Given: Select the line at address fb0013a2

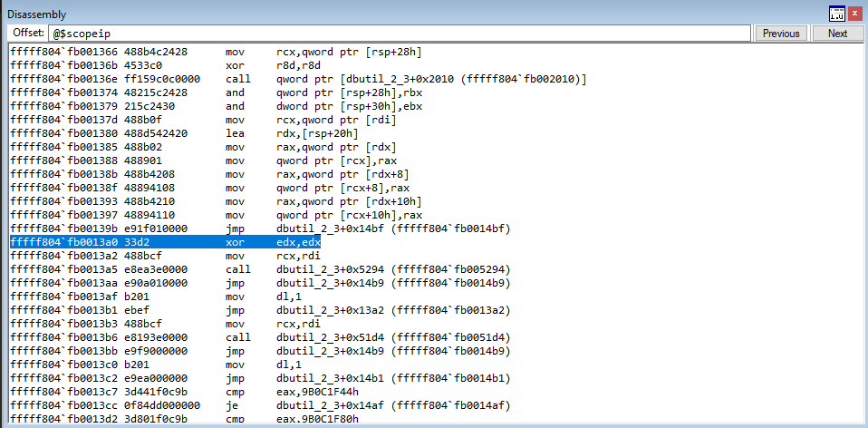Looking at the screenshot, I should 165,256.
